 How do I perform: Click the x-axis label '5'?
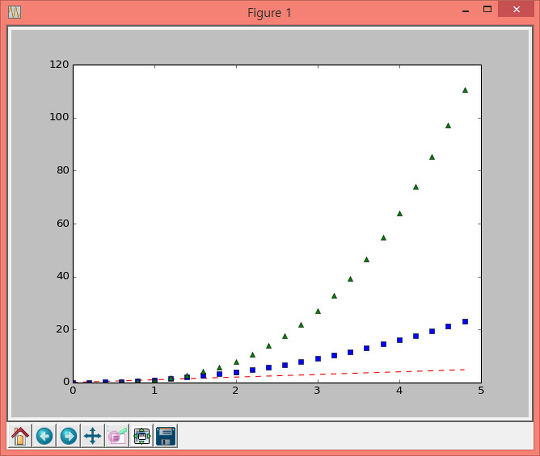[x=481, y=391]
